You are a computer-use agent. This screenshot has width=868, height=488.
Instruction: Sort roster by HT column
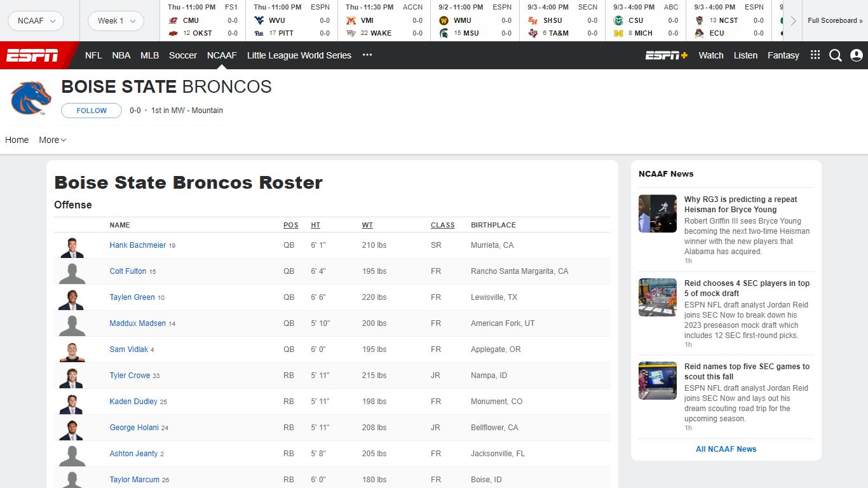point(316,225)
